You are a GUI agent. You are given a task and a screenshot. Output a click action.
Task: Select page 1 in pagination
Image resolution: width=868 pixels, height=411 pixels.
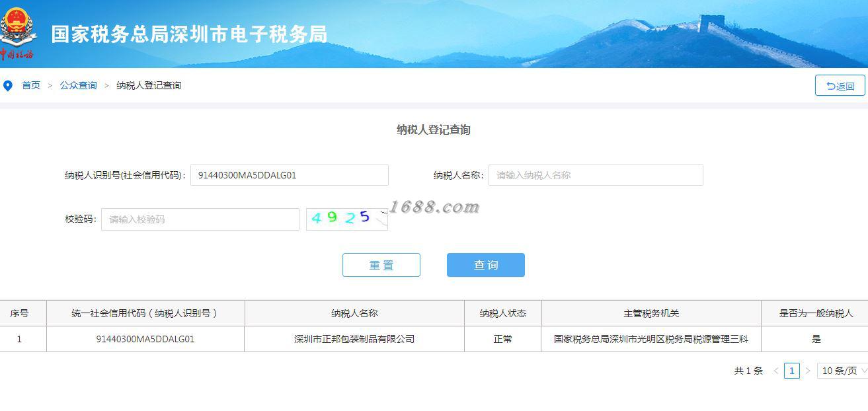pyautogui.click(x=792, y=371)
